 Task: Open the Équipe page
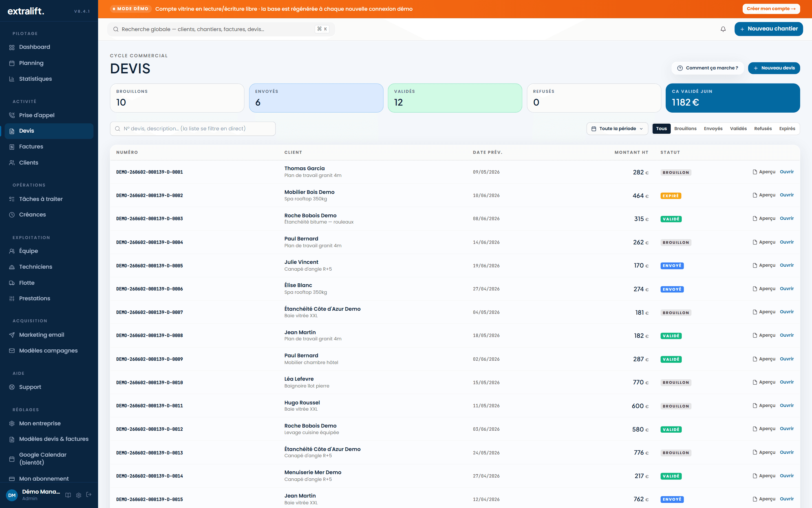[49, 251]
